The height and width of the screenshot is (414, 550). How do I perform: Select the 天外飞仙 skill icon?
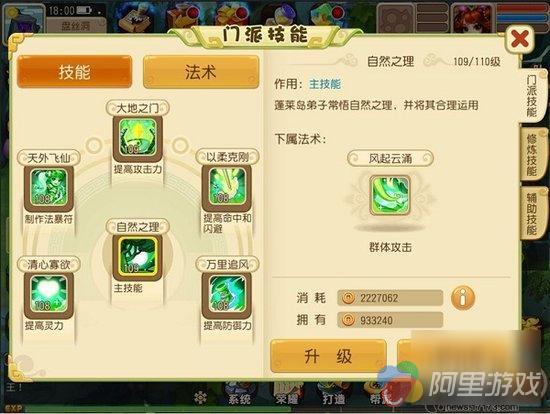(x=49, y=187)
